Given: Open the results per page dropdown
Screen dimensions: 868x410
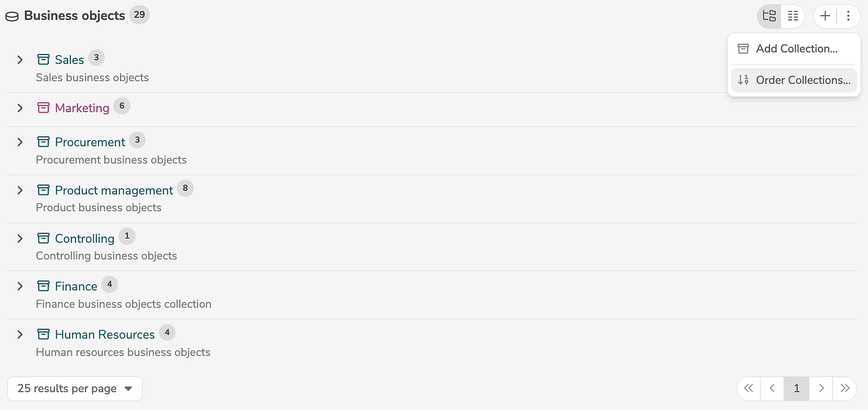Looking at the screenshot, I should pyautogui.click(x=75, y=389).
